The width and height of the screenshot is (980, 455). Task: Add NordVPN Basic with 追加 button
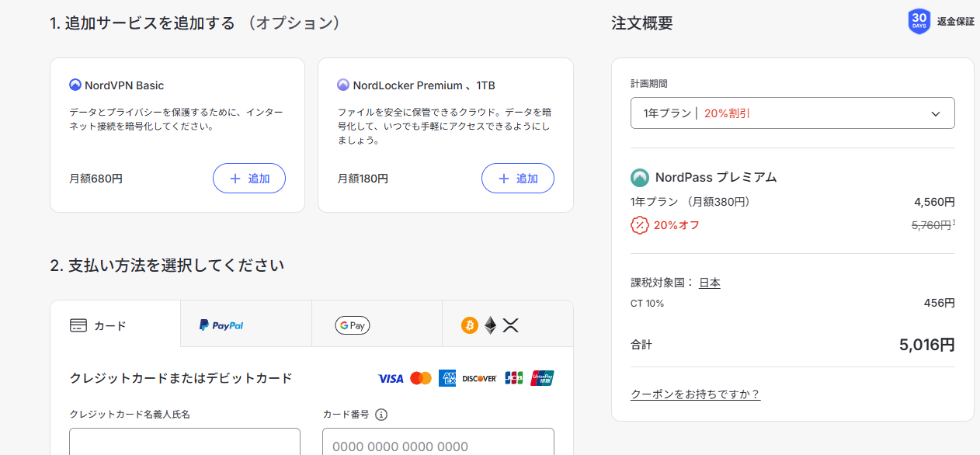[x=249, y=179]
